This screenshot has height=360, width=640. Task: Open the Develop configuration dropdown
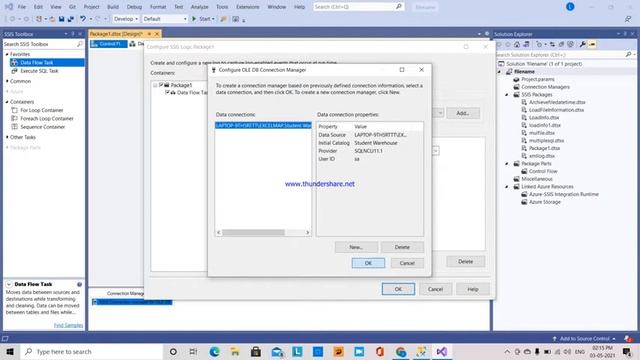[x=126, y=19]
